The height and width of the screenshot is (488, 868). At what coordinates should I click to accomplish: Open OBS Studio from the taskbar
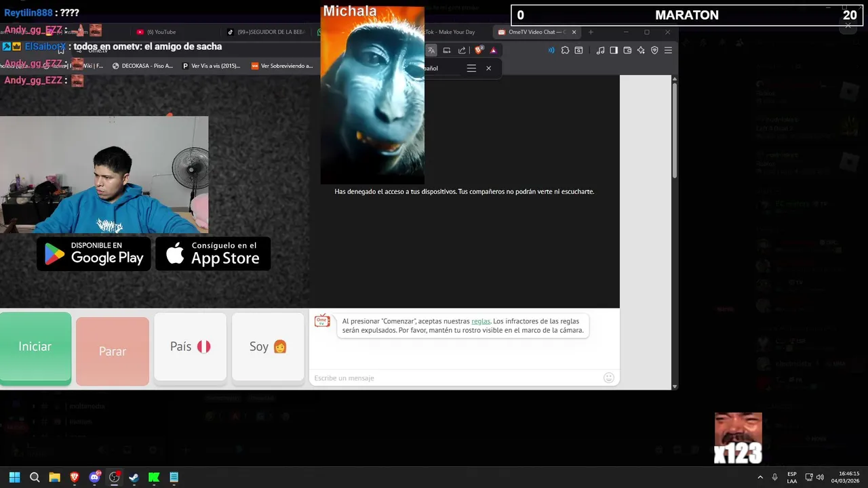(115, 477)
